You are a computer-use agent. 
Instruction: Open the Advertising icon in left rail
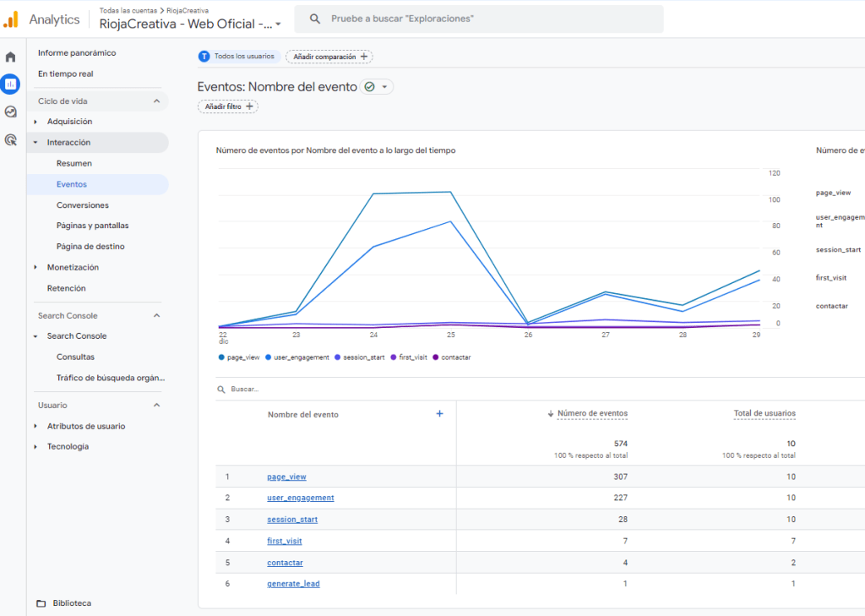pyautogui.click(x=10, y=139)
